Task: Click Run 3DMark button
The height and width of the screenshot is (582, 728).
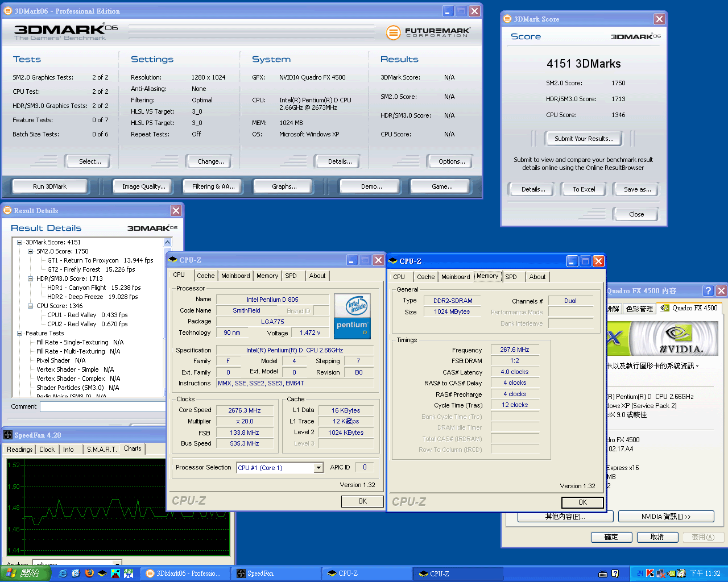Action: 49,186
